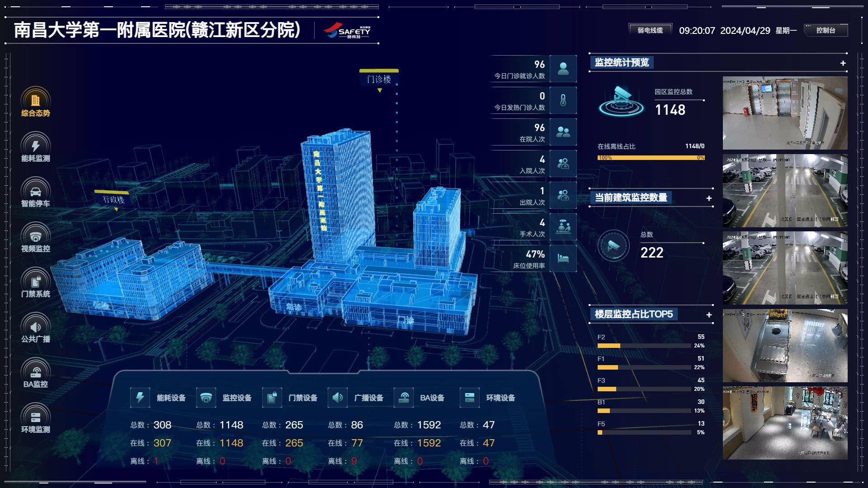Click the 园区监控总数 camera hologram icon

coord(622,101)
